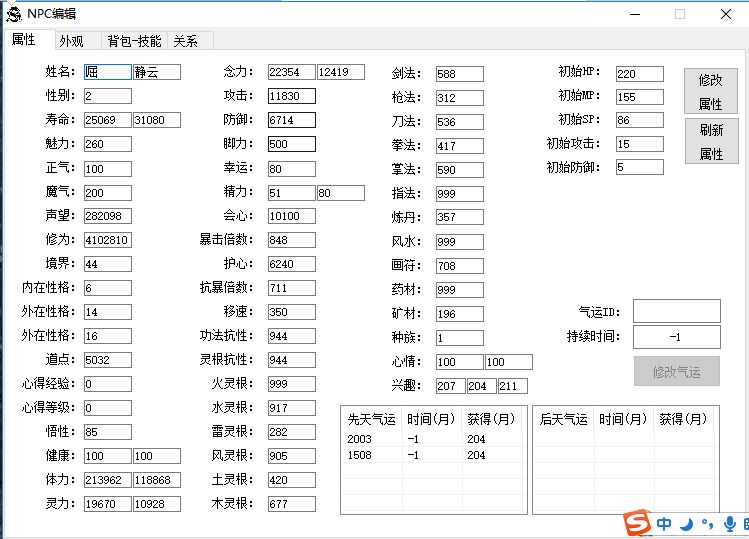Click the disabled 修改气运 button
This screenshot has width=749, height=539.
[x=677, y=371]
